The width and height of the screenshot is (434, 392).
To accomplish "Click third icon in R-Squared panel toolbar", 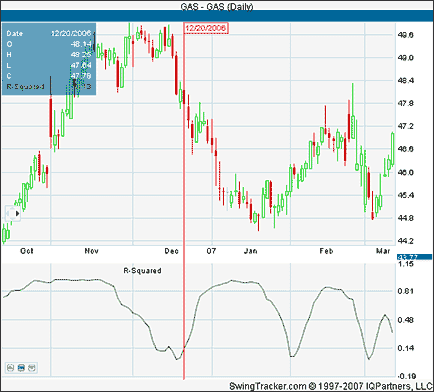I will (x=32, y=368).
